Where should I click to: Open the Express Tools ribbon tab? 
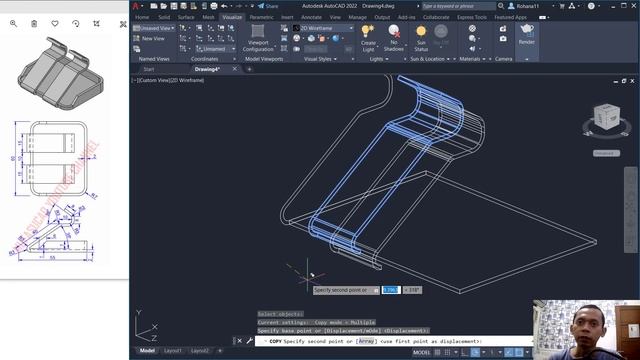[x=471, y=17]
